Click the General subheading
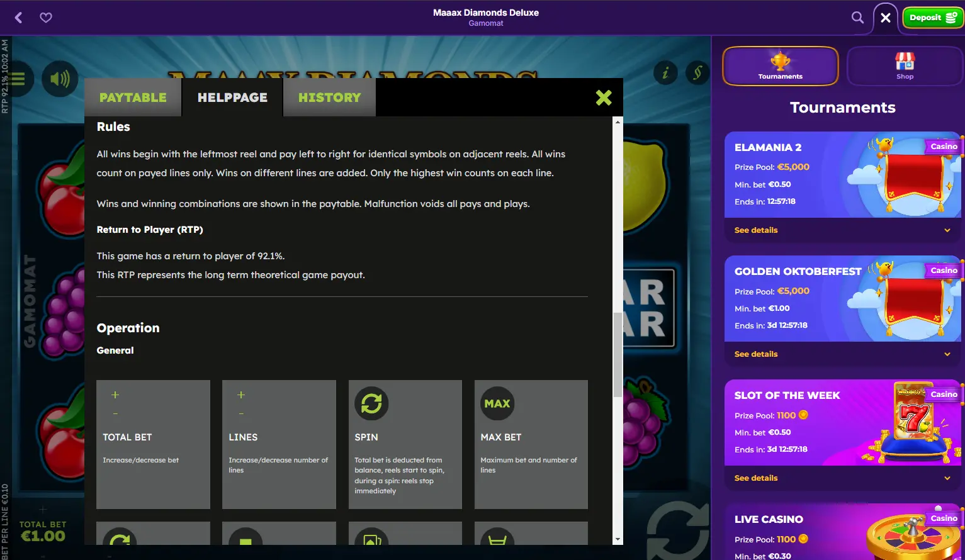The height and width of the screenshot is (560, 965). pos(115,350)
